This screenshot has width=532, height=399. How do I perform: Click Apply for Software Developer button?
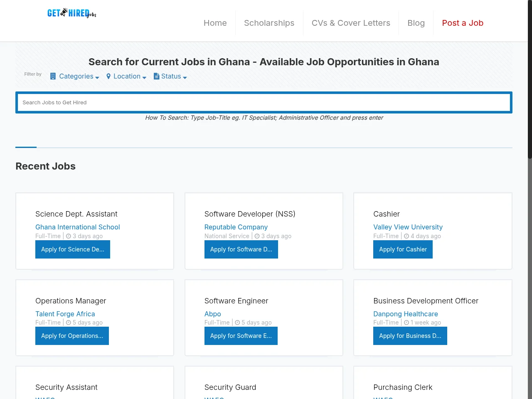241,249
